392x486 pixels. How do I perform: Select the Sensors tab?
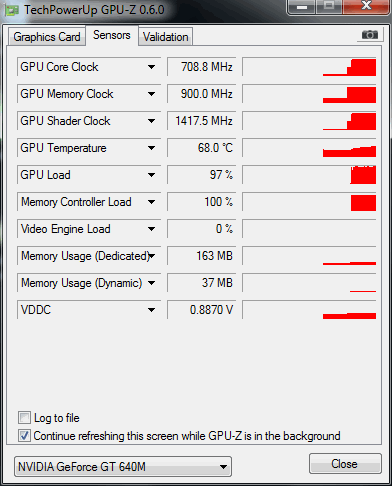coord(112,35)
